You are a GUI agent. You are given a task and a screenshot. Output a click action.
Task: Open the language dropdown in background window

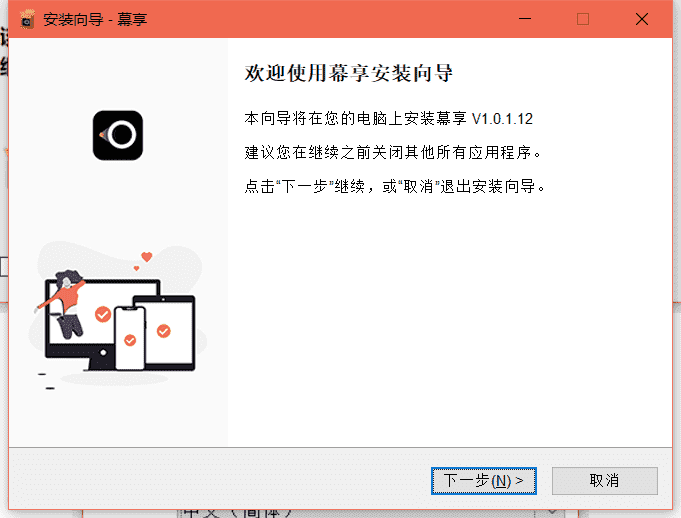[552, 512]
